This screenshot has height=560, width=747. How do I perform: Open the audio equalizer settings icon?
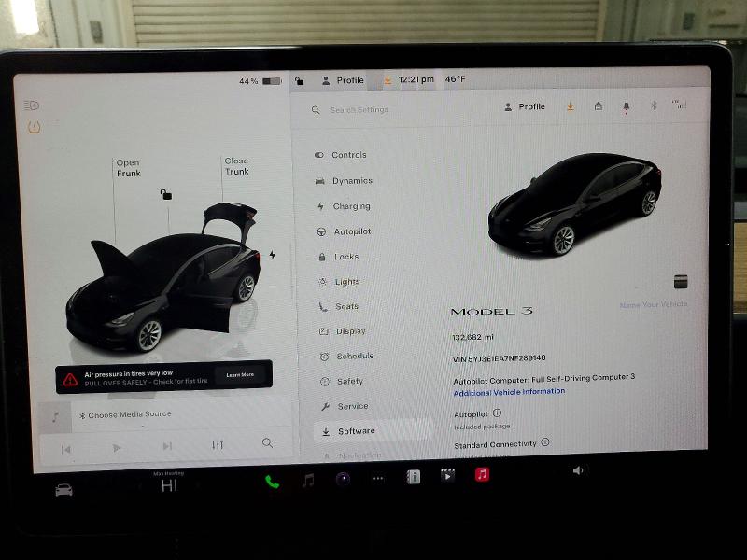tap(218, 445)
